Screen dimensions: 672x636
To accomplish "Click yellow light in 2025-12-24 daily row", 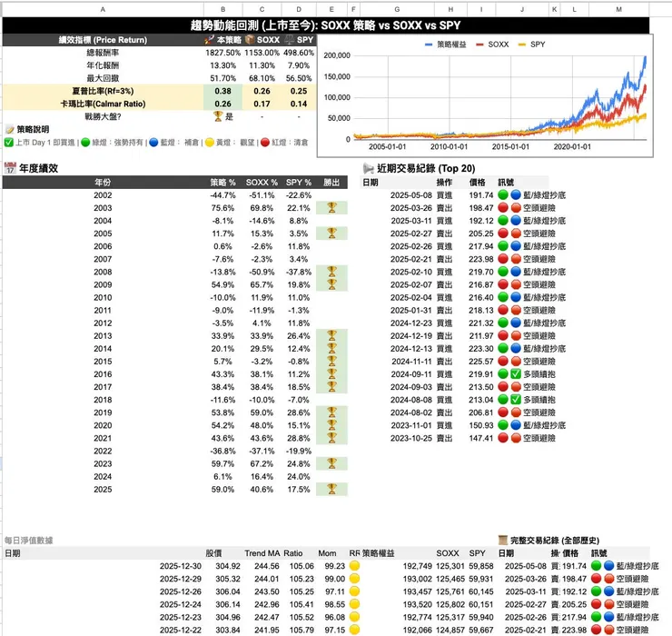I will (354, 604).
